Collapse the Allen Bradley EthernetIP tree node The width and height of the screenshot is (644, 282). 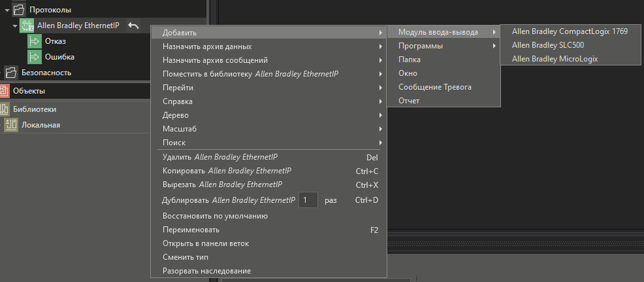coord(15,26)
